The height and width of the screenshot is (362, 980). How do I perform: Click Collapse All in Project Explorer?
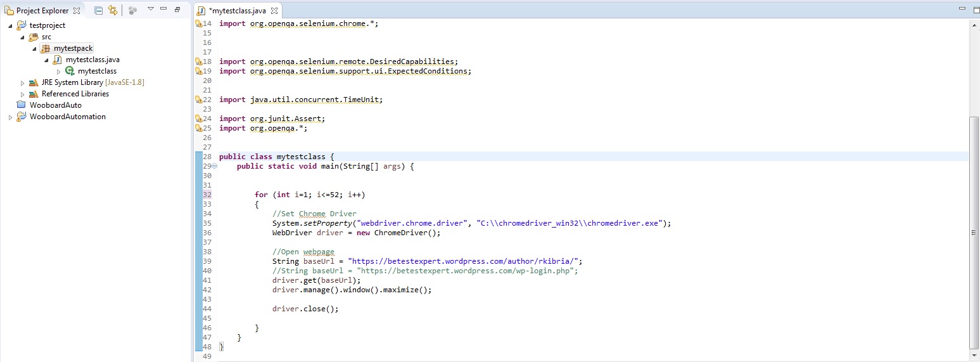tap(98, 10)
